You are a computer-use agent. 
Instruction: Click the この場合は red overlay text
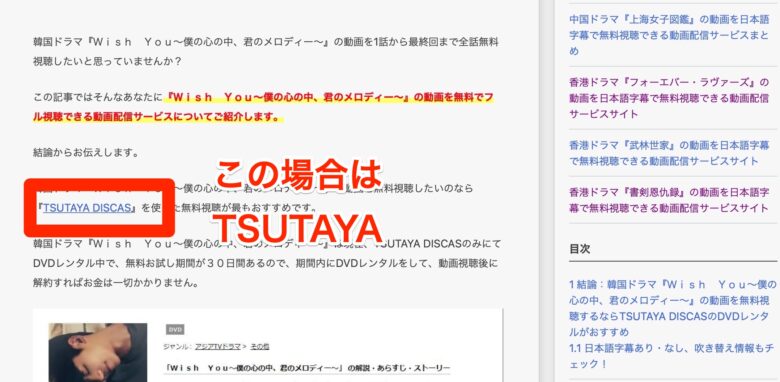(298, 175)
